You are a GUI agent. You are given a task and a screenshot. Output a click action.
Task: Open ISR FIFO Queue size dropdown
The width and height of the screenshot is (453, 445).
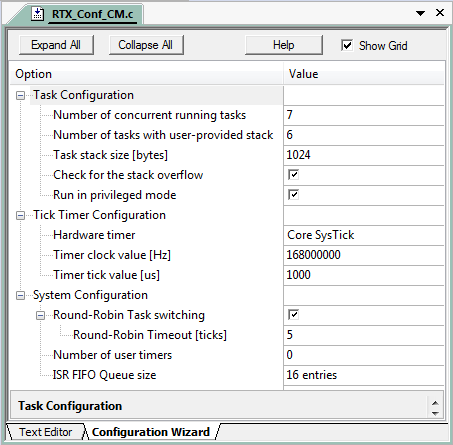coord(364,375)
